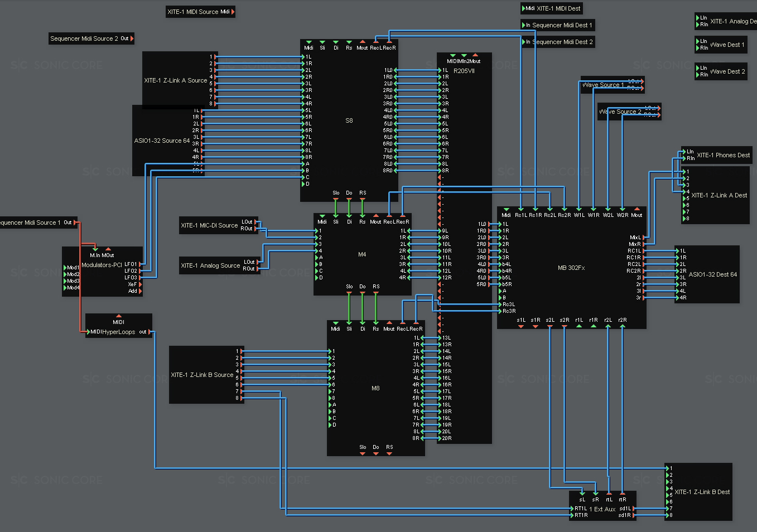Select the XITE-1 MIDI Dest module
Image resolution: width=757 pixels, height=532 pixels.
pos(552,8)
